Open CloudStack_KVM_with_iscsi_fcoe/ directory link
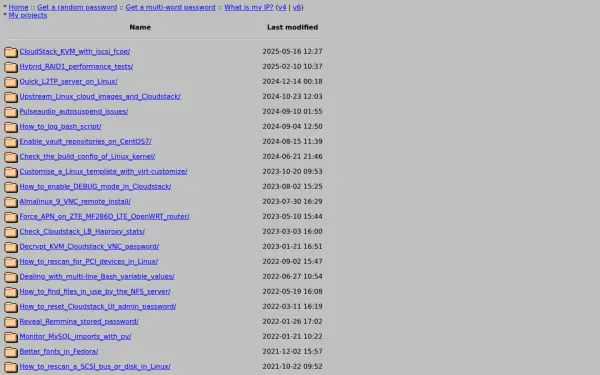Image resolution: width=600 pixels, height=375 pixels. (75, 51)
